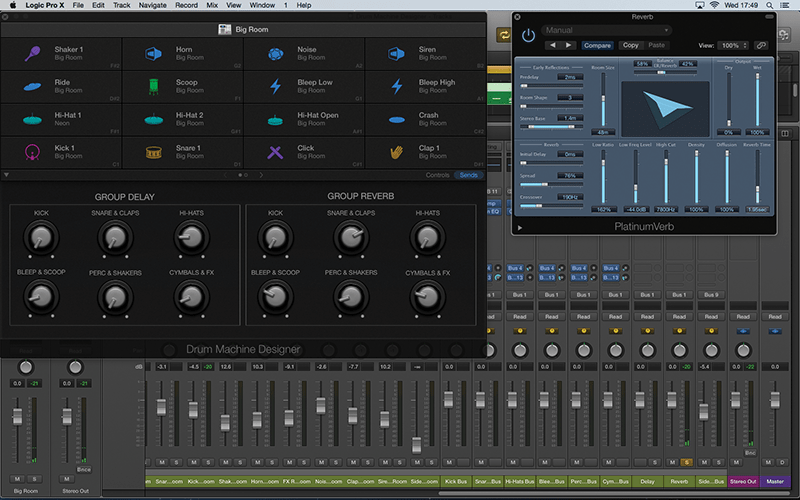Select next preset arrow in Reverb
Image resolution: width=800 pixels, height=500 pixels.
tap(568, 45)
